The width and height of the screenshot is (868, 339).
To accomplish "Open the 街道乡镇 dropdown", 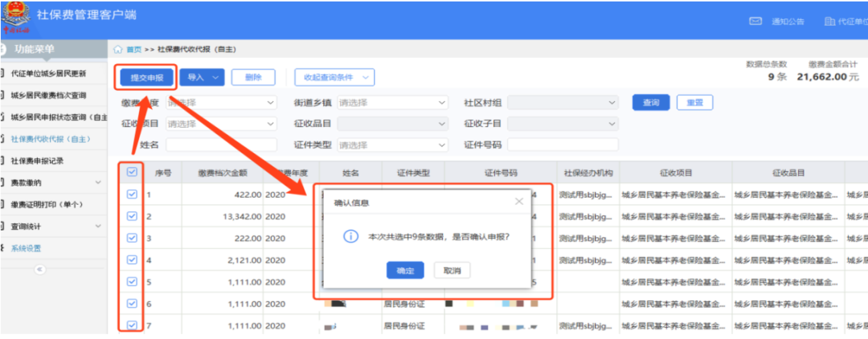I will tap(392, 102).
